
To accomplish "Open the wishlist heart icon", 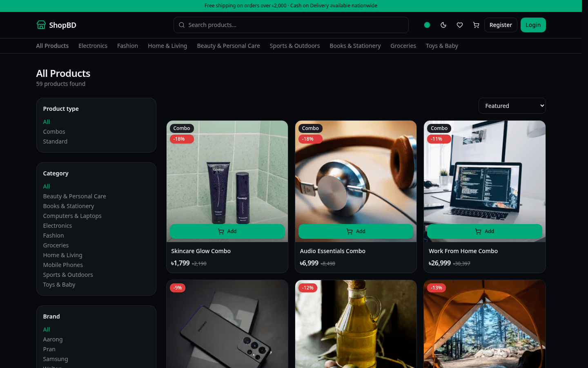I will (460, 25).
